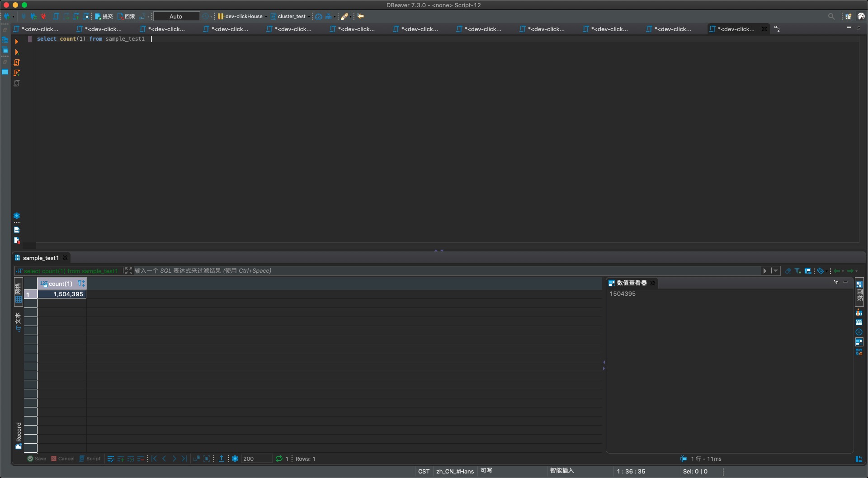The image size is (868, 478).
Task: Expand the filter panel icon
Action: point(128,270)
